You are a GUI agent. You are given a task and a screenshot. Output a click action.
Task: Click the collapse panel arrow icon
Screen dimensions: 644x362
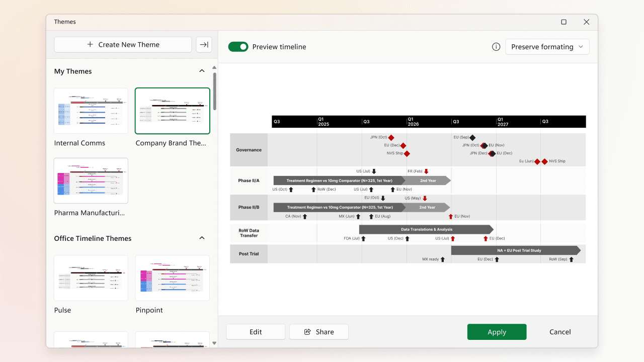(x=204, y=45)
